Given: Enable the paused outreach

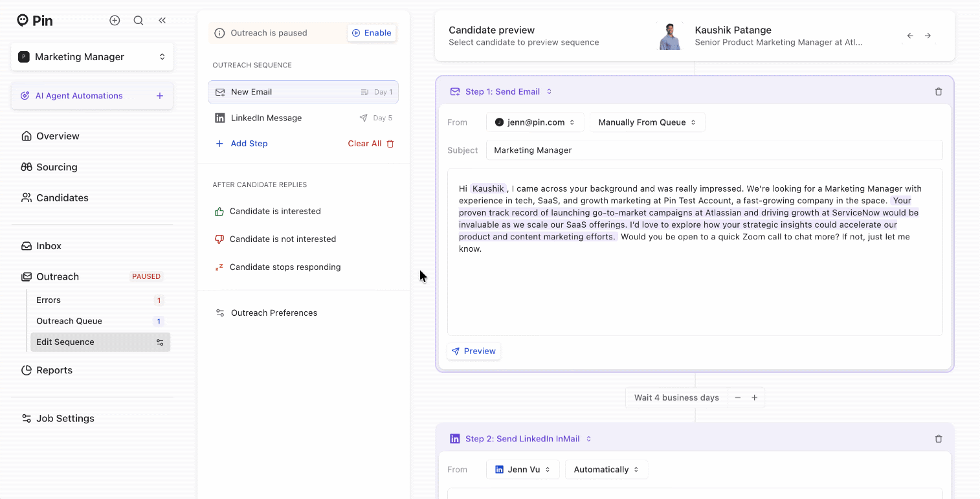Looking at the screenshot, I should 372,33.
